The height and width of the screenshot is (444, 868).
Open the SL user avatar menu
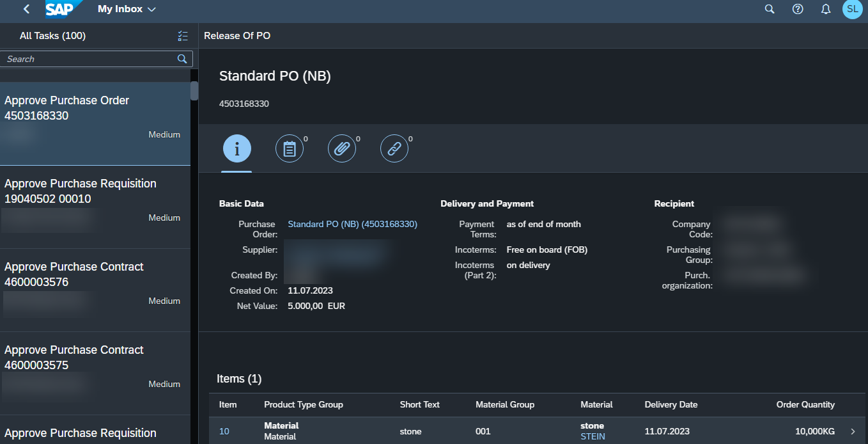pos(852,9)
